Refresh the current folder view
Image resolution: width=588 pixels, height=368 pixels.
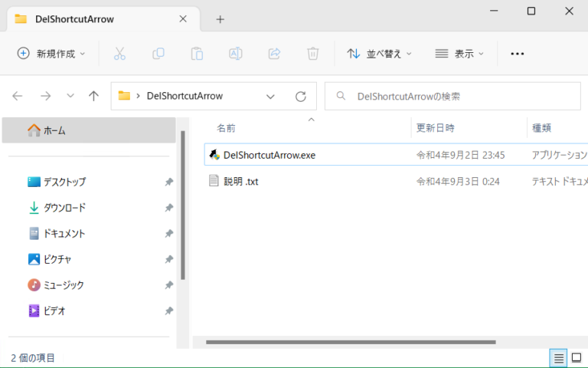coord(301,97)
